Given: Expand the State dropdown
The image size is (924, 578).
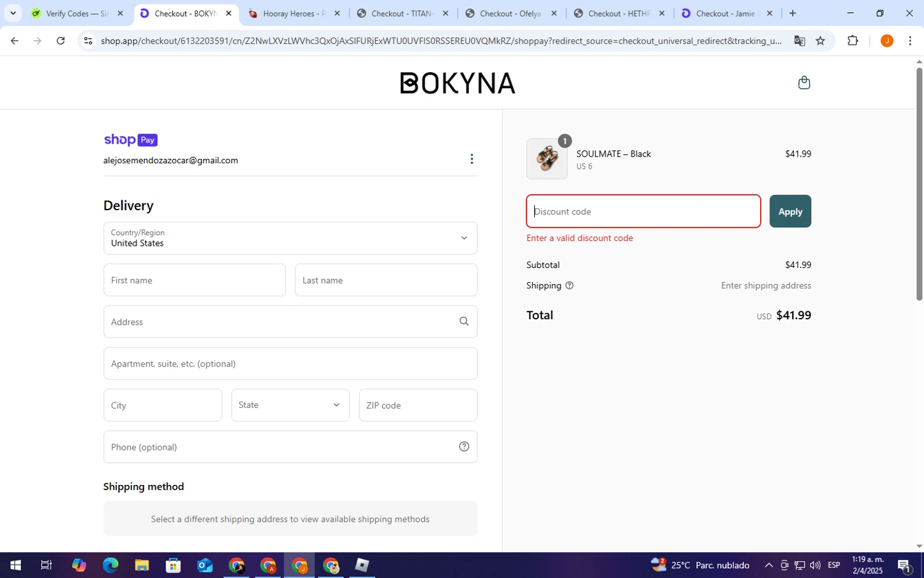Looking at the screenshot, I should pos(290,405).
